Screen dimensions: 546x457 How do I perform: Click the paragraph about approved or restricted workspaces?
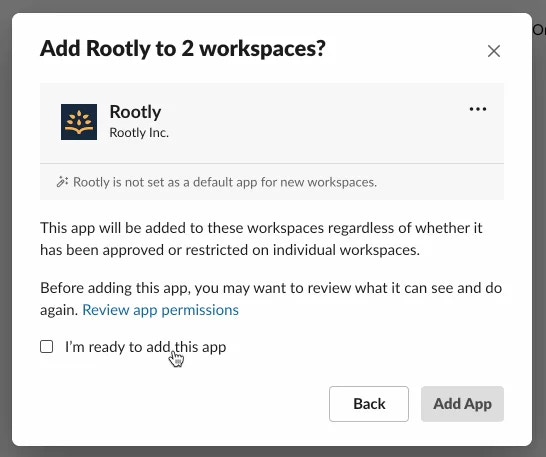[261, 239]
